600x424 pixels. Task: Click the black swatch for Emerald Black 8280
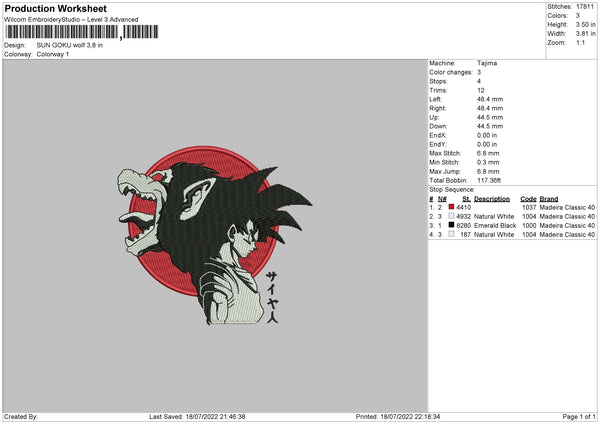click(451, 225)
